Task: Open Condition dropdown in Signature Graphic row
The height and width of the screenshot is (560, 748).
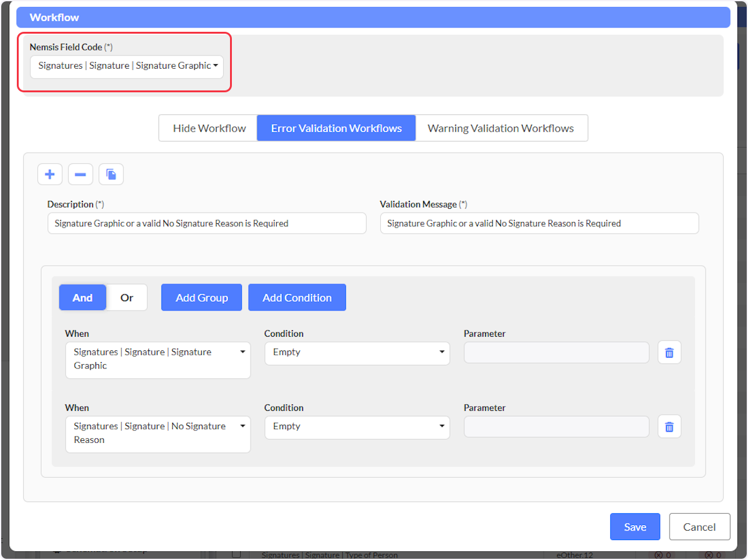Action: pos(357,353)
